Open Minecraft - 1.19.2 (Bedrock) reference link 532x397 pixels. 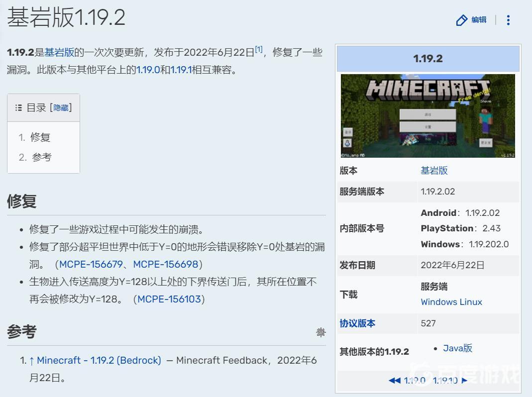pos(99,360)
